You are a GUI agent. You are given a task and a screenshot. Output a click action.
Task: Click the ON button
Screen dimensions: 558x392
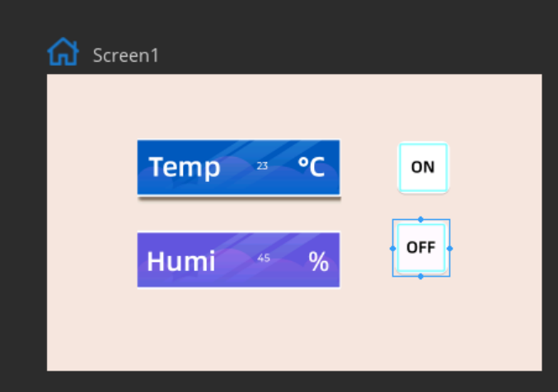tap(423, 167)
